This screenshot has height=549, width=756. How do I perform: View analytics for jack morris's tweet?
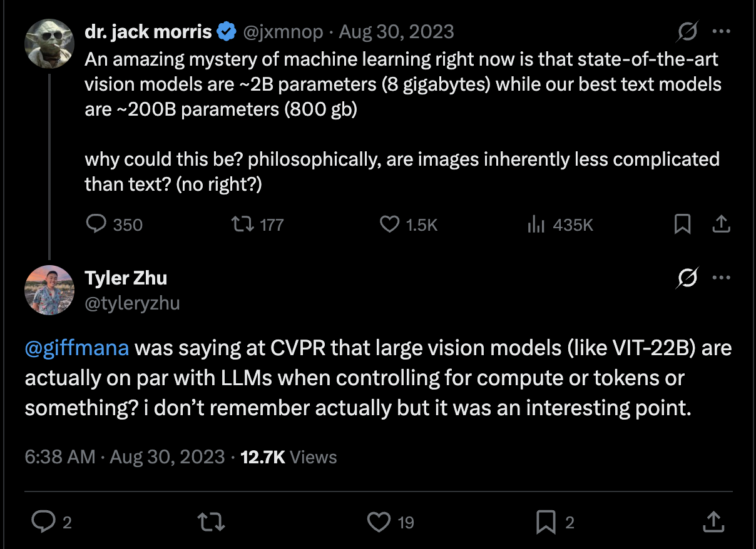pyautogui.click(x=537, y=224)
